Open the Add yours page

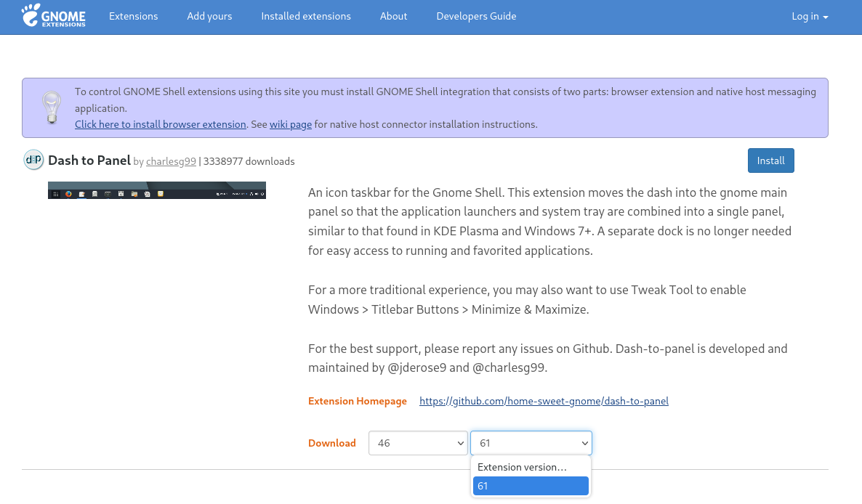coord(209,17)
